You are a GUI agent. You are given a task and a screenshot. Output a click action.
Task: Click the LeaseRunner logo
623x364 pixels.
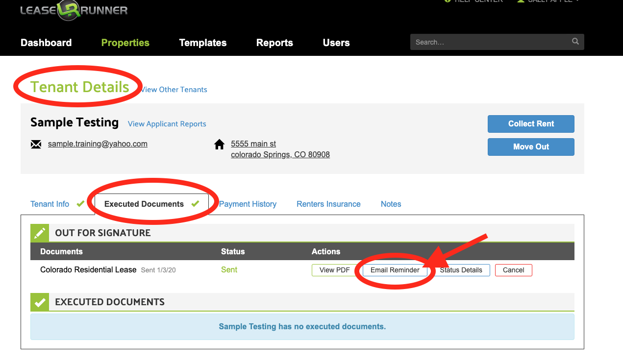pos(74,10)
